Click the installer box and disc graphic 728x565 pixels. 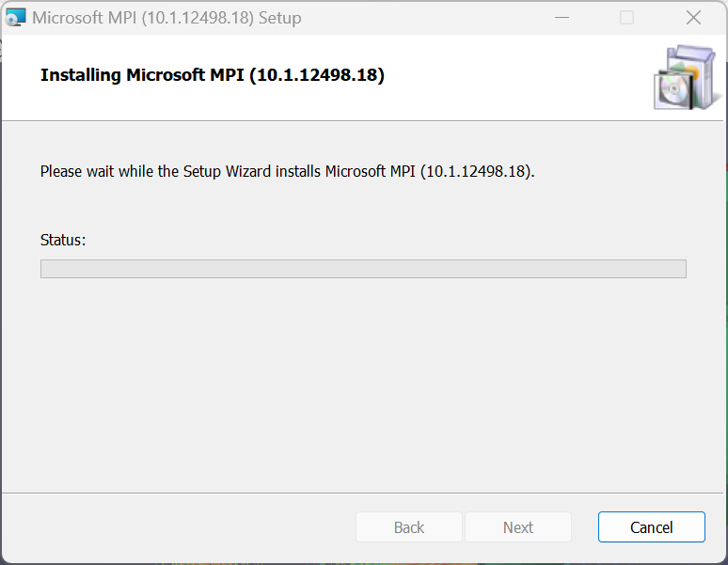click(x=688, y=77)
